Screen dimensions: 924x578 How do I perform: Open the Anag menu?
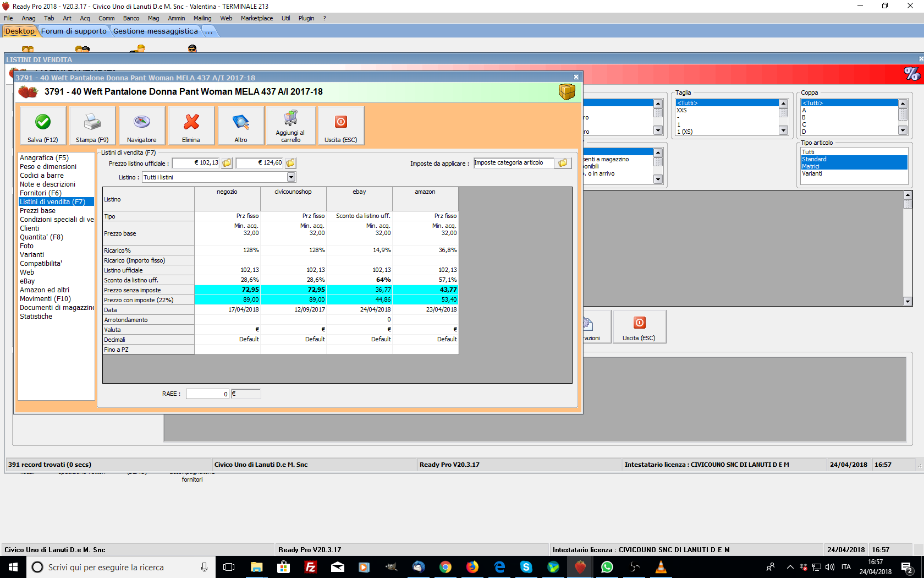pos(29,18)
